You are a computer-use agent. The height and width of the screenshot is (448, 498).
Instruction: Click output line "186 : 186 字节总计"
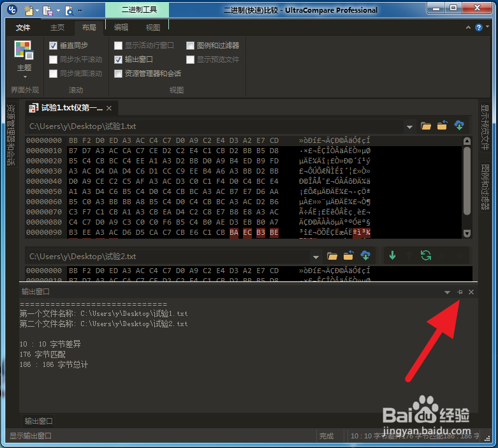coord(54,364)
